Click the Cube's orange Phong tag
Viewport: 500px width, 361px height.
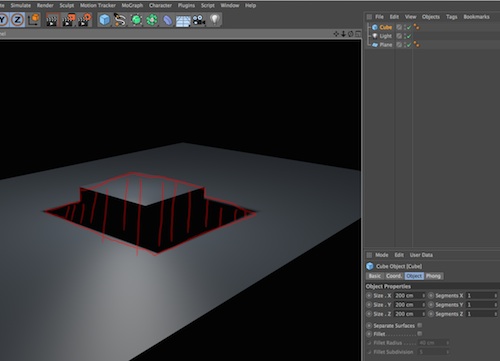(416, 27)
